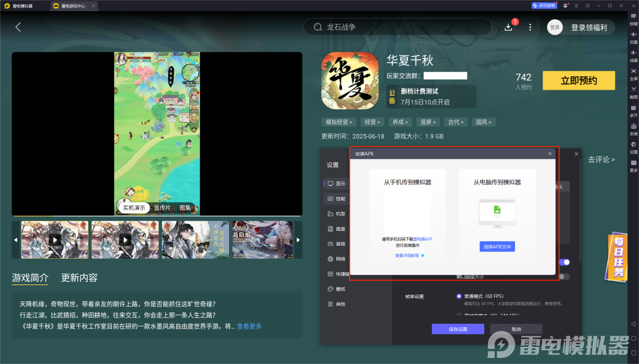
Task: Click the 立即预约 reserve button
Action: [578, 81]
